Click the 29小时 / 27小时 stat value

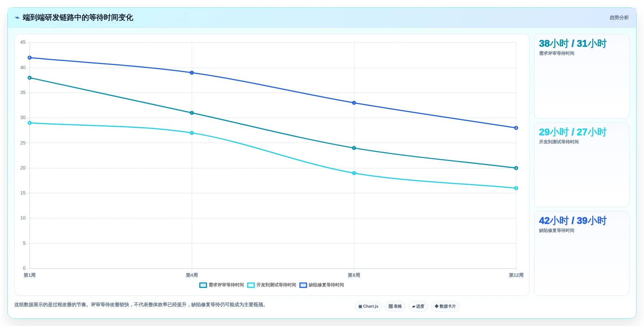pyautogui.click(x=573, y=132)
